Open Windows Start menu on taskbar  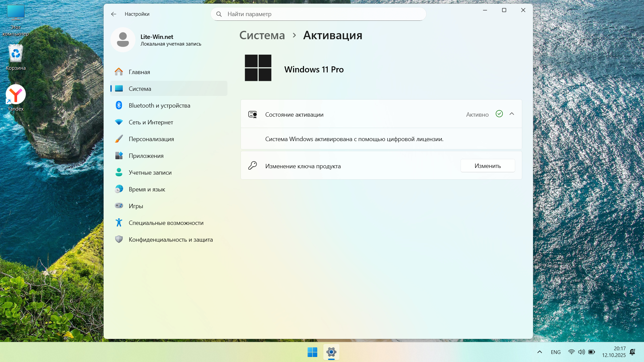pyautogui.click(x=312, y=352)
